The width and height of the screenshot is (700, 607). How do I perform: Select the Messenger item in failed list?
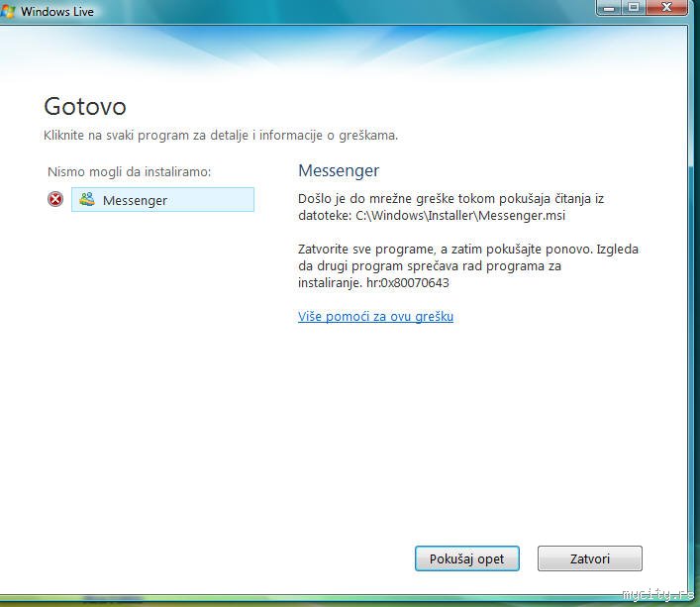163,199
